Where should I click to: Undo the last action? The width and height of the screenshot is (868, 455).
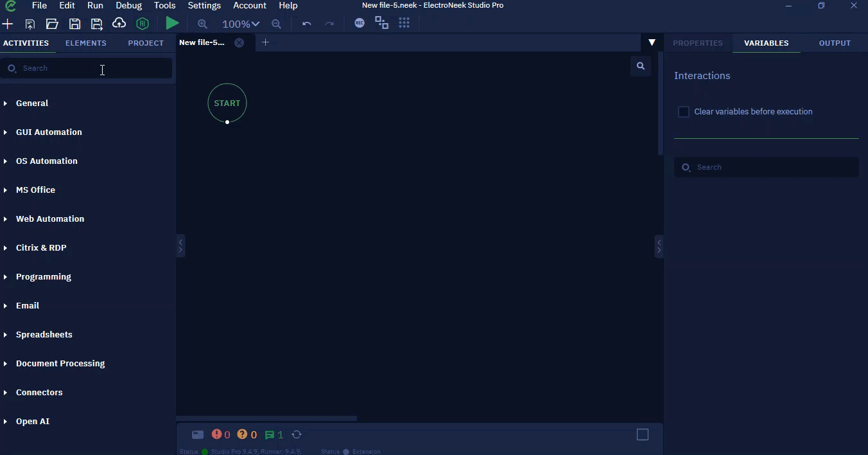(307, 24)
